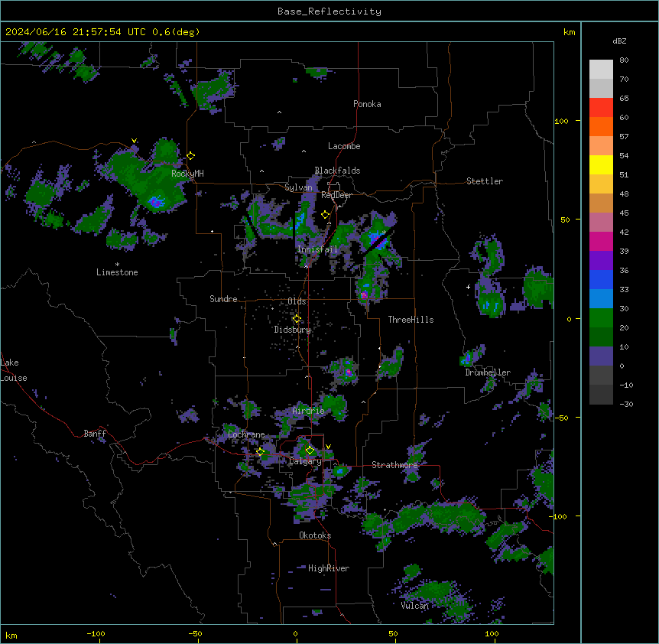The image size is (659, 644).
Task: Pick the light blue swatch below 33 dBZ
Action: [601, 299]
